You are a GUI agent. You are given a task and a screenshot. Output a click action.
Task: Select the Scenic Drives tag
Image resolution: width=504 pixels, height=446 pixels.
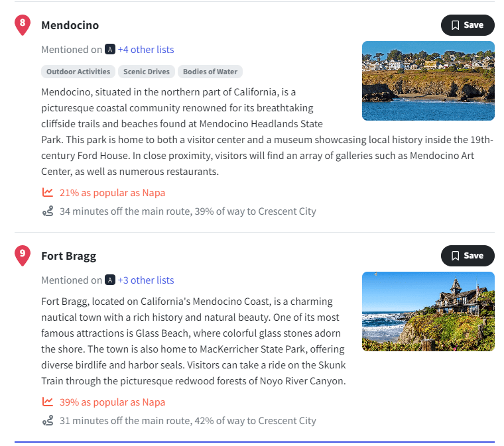tap(147, 72)
